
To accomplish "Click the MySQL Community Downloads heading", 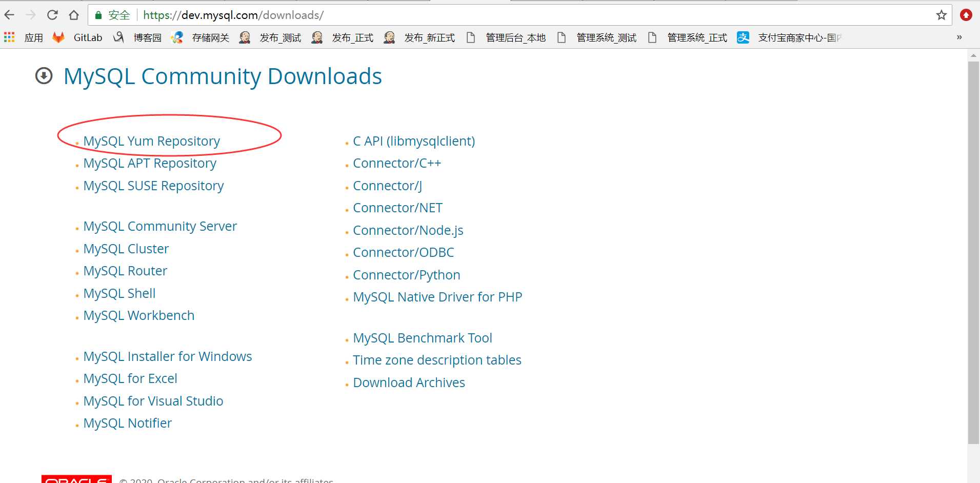I will 223,76.
